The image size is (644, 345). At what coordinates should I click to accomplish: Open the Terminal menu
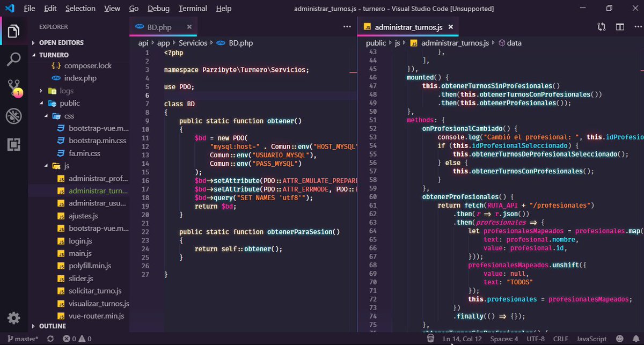click(x=193, y=9)
